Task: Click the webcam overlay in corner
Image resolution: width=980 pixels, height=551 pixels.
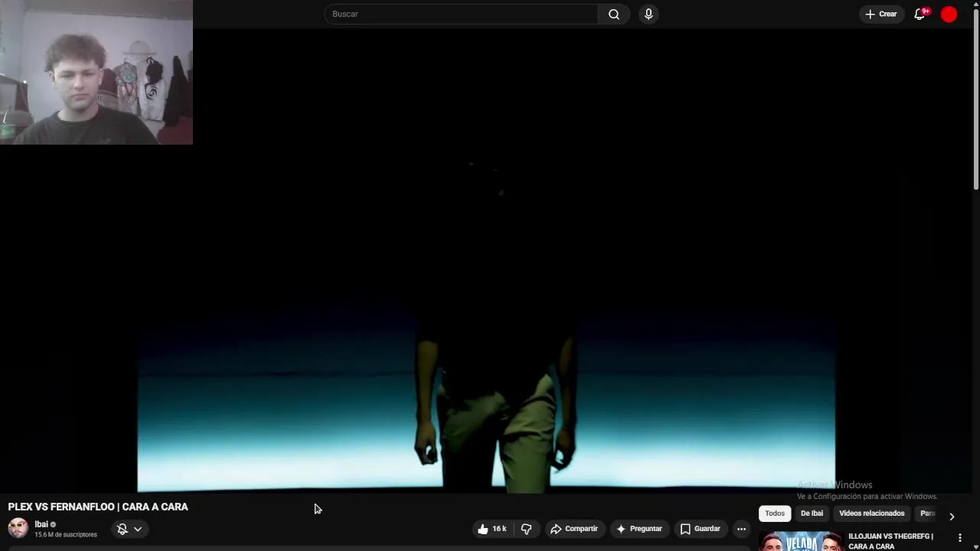Action: [96, 72]
